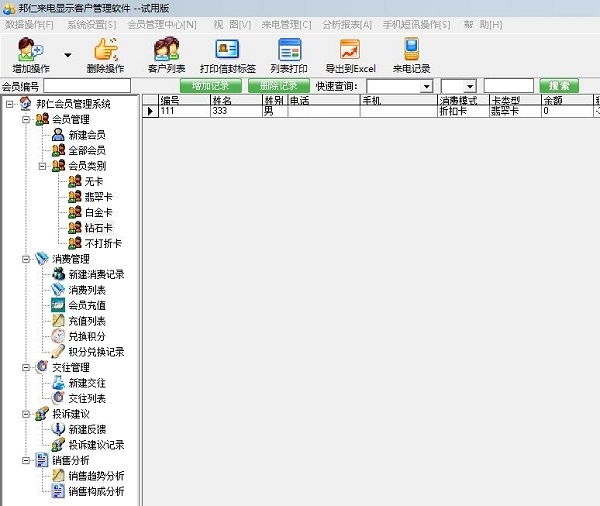This screenshot has width=600, height=506.
Task: Click the 不打折卡 category icon
Action: [75, 243]
